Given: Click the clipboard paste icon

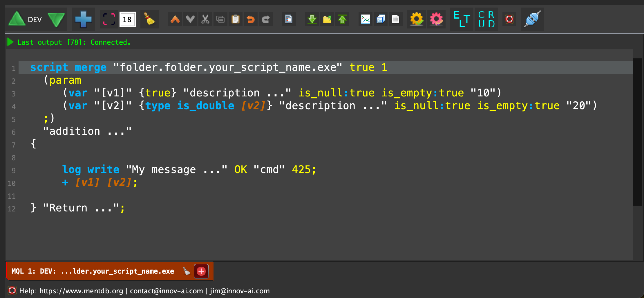Looking at the screenshot, I should pyautogui.click(x=235, y=19).
